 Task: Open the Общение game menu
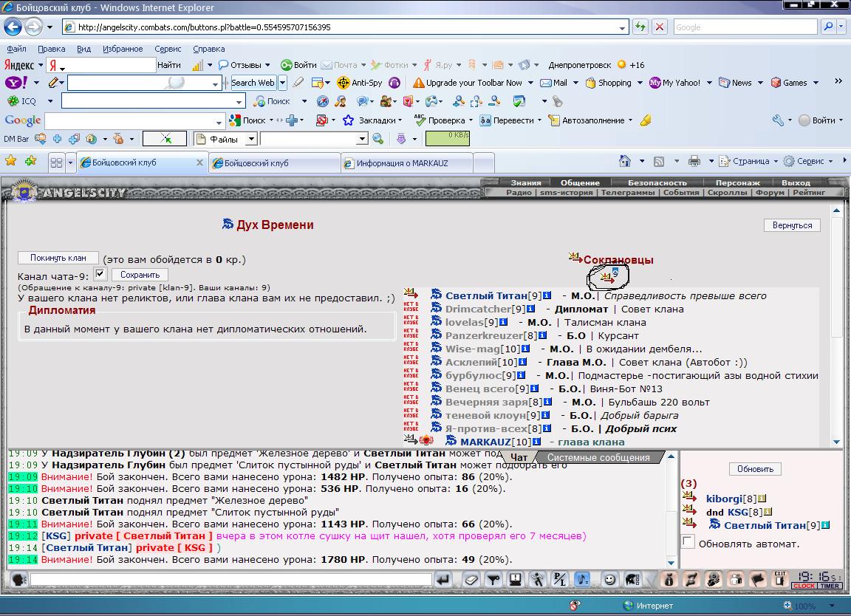click(x=580, y=182)
